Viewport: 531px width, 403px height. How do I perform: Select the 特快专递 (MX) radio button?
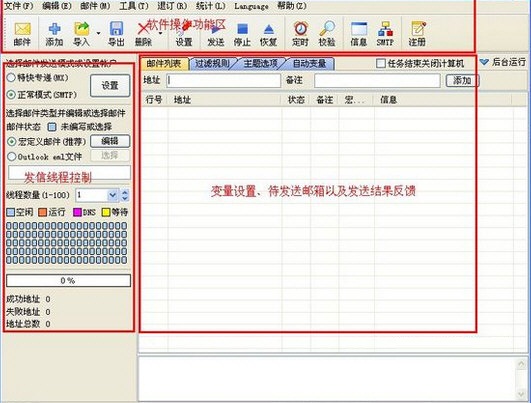(x=11, y=78)
